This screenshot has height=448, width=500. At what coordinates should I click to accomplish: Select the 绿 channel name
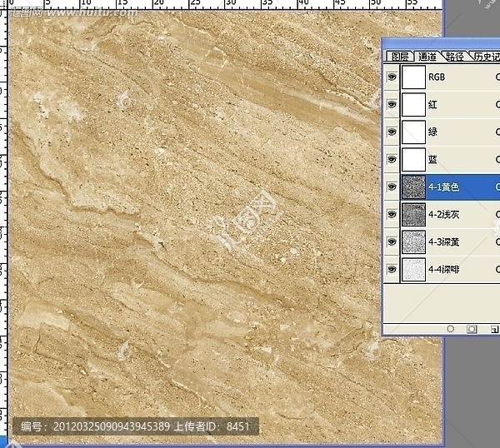coord(432,132)
